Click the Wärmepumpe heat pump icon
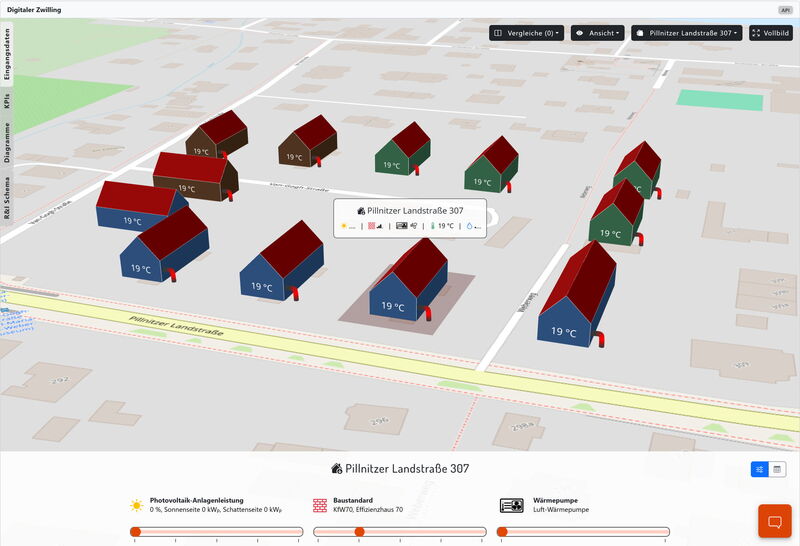 (x=510, y=505)
